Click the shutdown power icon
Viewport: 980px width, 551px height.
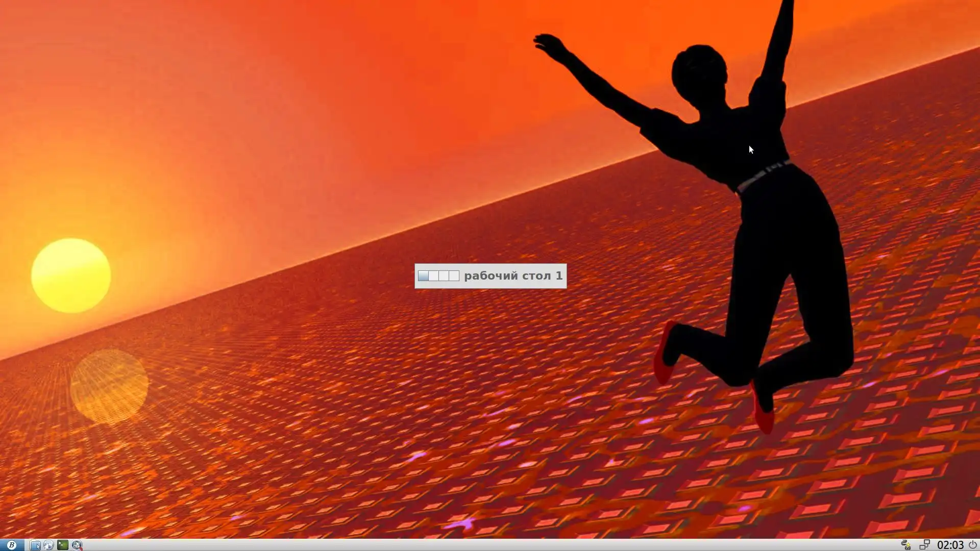(973, 545)
